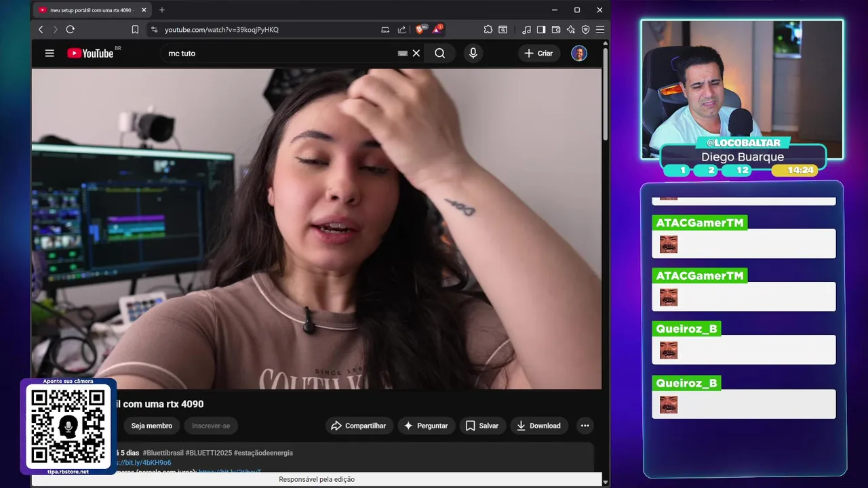Image resolution: width=868 pixels, height=488 pixels.
Task: Bookmark this page with the bookmark icon
Action: click(135, 30)
